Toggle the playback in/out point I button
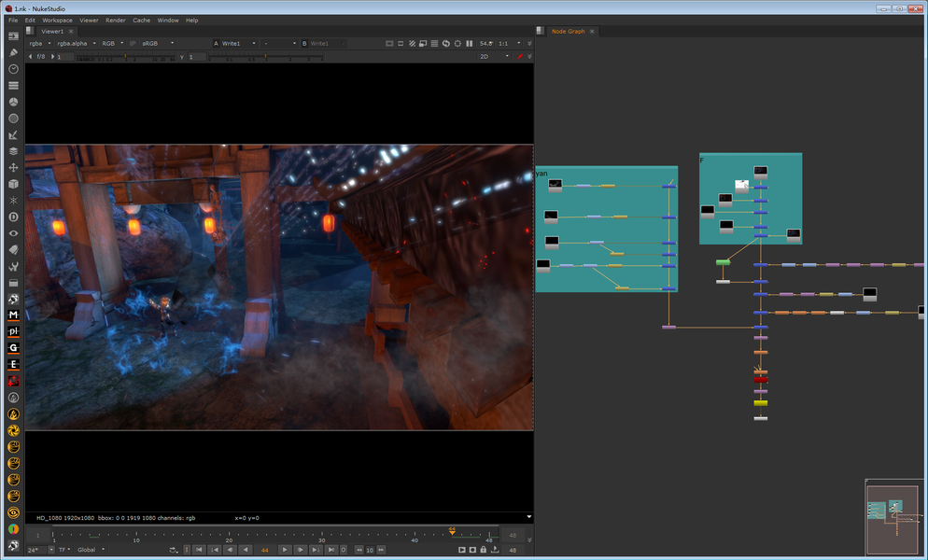The height and width of the screenshot is (560, 928). point(187,550)
